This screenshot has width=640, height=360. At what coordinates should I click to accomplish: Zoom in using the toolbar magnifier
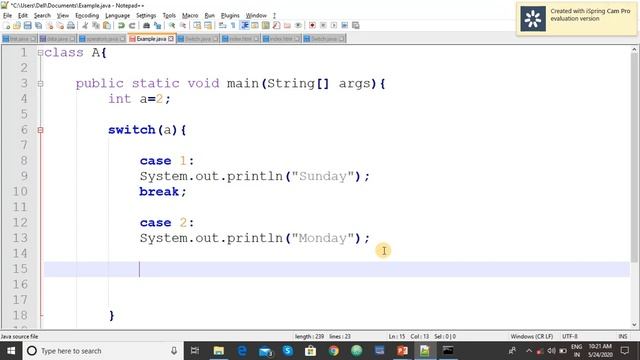click(x=172, y=25)
